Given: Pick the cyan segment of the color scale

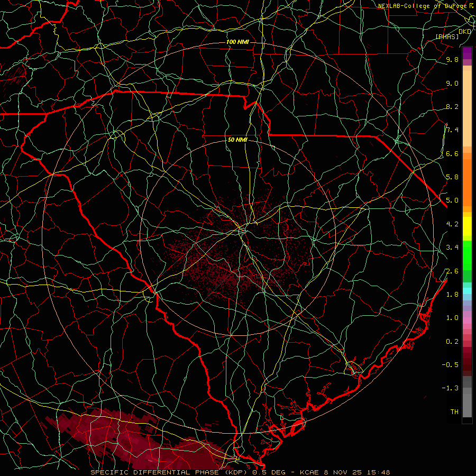Looking at the screenshot, I should [x=467, y=290].
